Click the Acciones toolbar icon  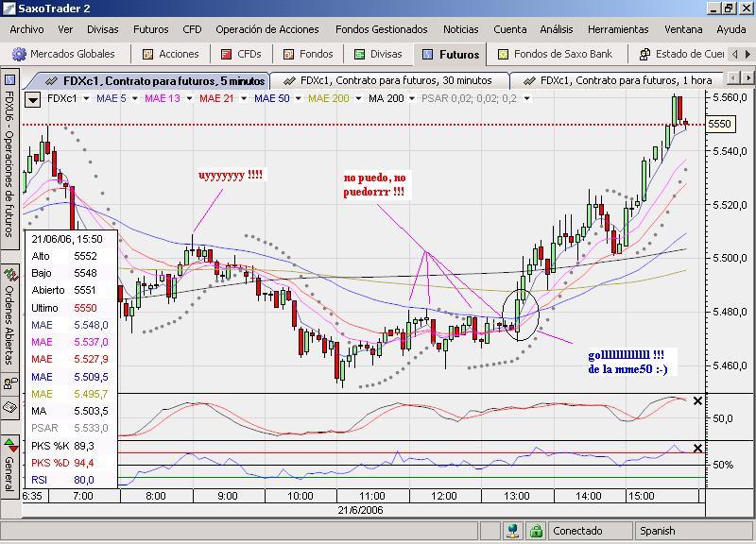tap(147, 55)
